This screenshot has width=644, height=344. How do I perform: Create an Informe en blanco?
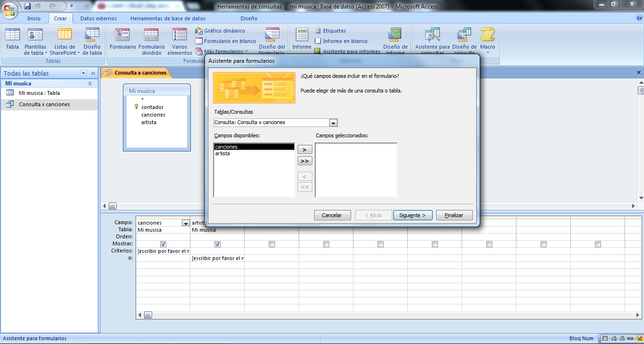click(341, 41)
